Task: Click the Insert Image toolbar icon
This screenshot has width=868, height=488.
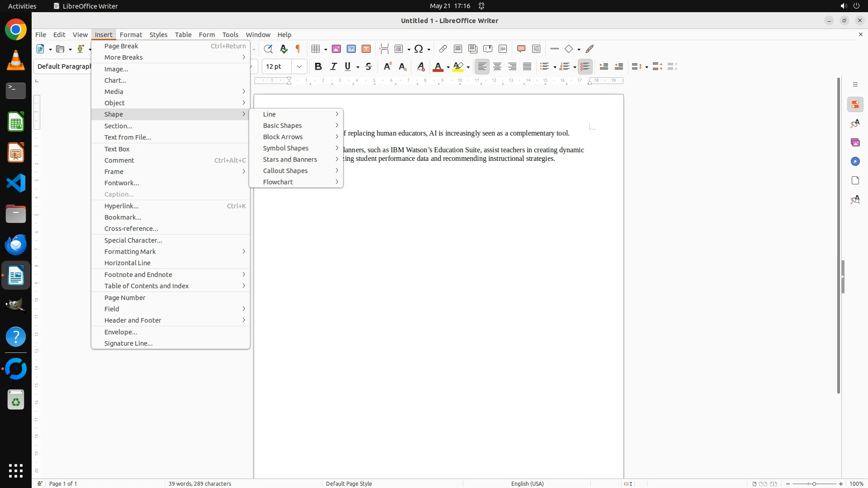Action: (x=336, y=49)
